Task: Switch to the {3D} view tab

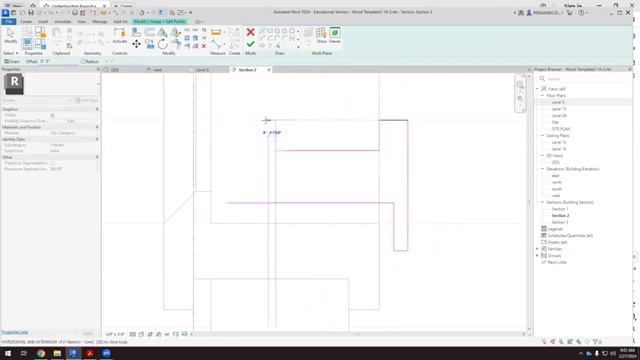Action: point(115,70)
